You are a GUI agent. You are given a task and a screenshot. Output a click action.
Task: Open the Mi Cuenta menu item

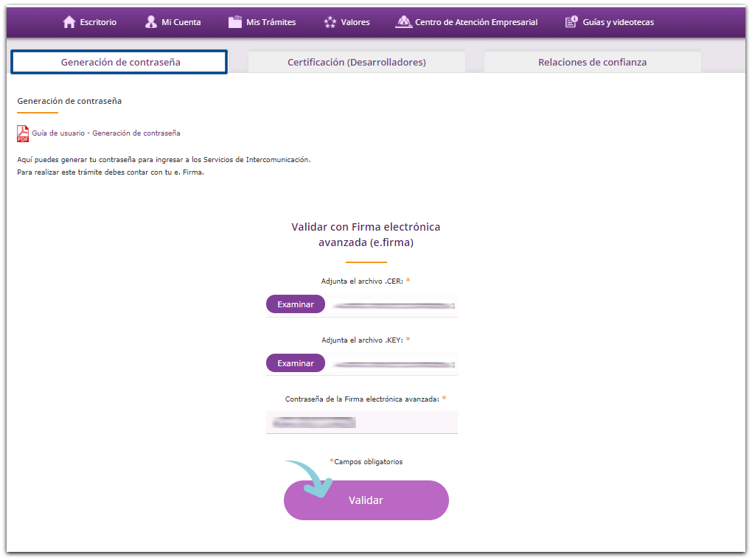[173, 22]
